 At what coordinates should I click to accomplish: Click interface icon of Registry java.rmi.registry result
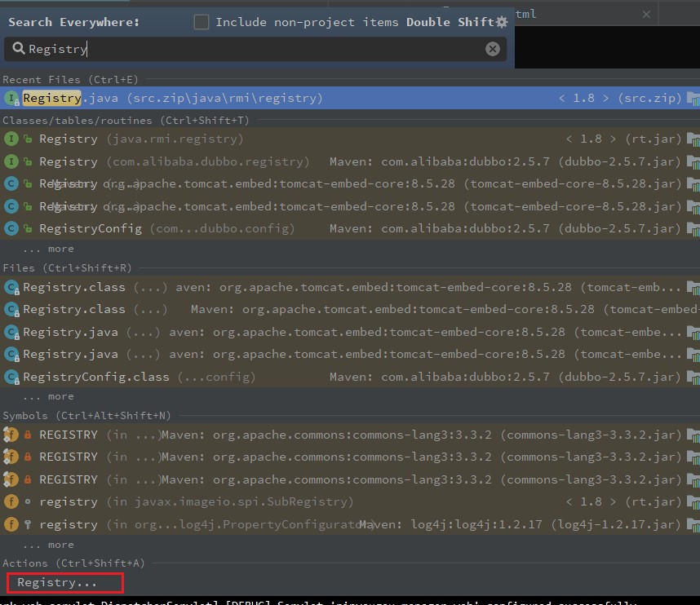click(11, 139)
